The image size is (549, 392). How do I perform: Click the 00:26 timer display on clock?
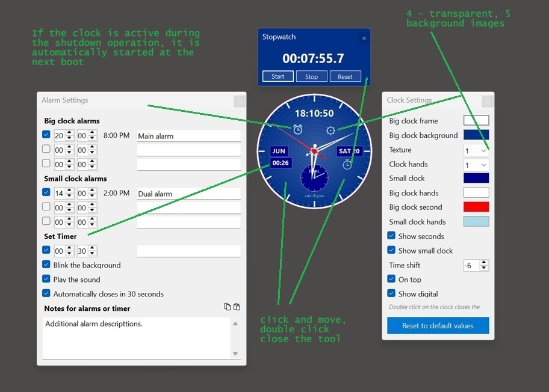pos(281,163)
